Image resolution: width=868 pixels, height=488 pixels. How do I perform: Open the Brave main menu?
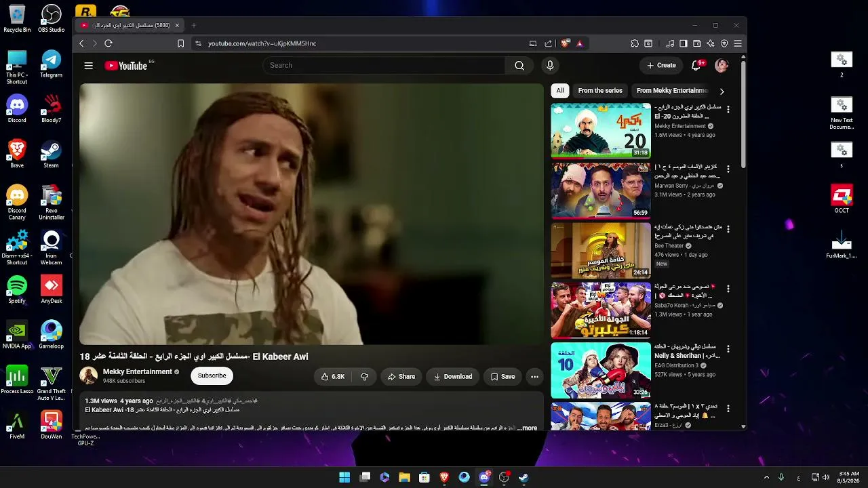(x=738, y=43)
